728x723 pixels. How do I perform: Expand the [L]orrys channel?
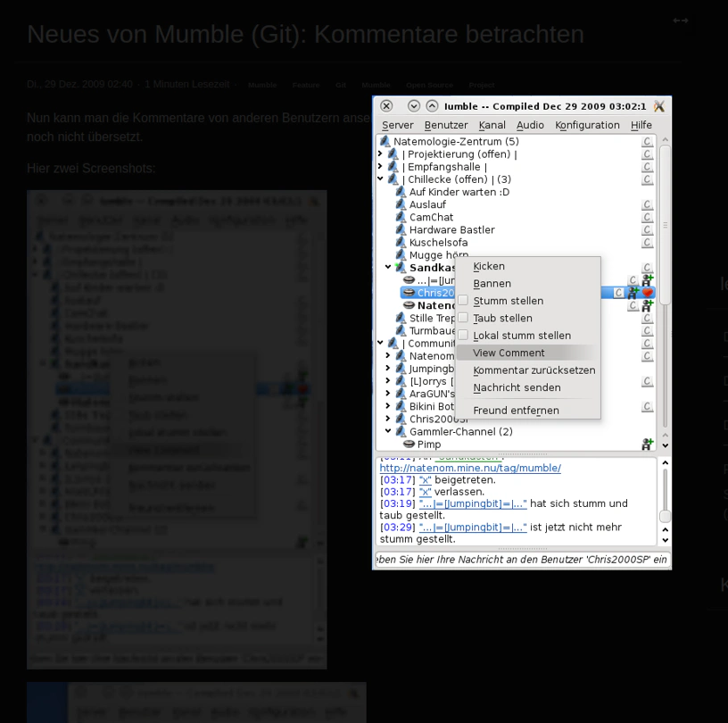388,380
